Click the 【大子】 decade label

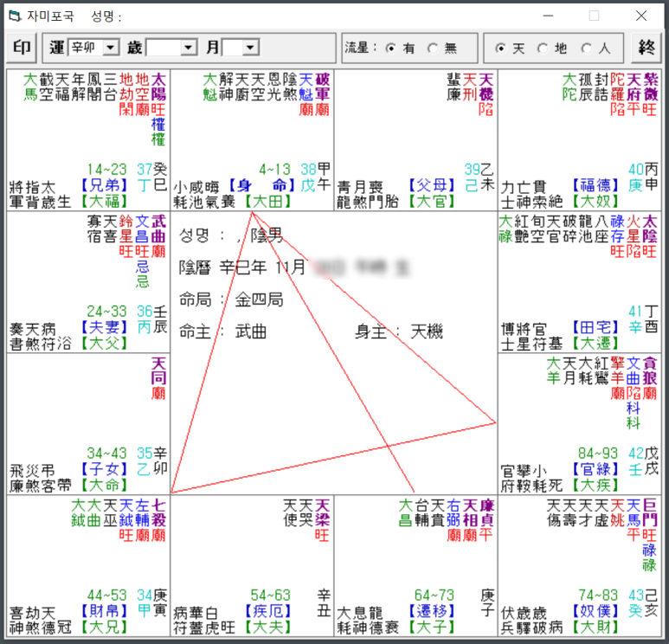click(431, 627)
